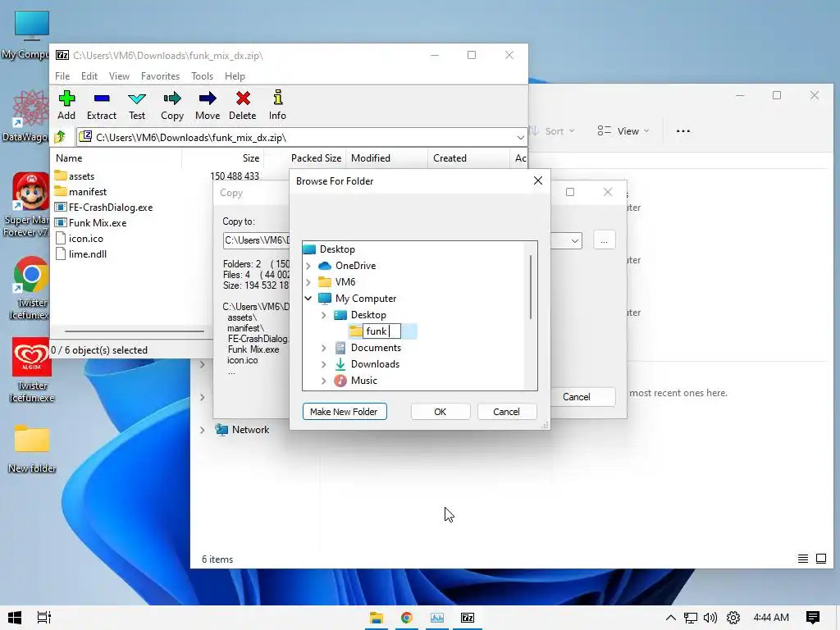Open the Edit menu
Screen dimensions: 840x630
click(x=89, y=76)
